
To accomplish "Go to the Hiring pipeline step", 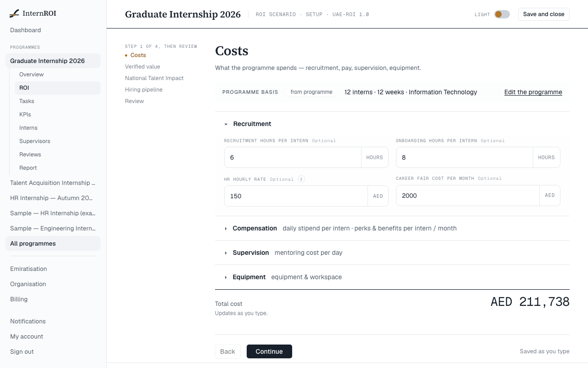I will (x=144, y=90).
